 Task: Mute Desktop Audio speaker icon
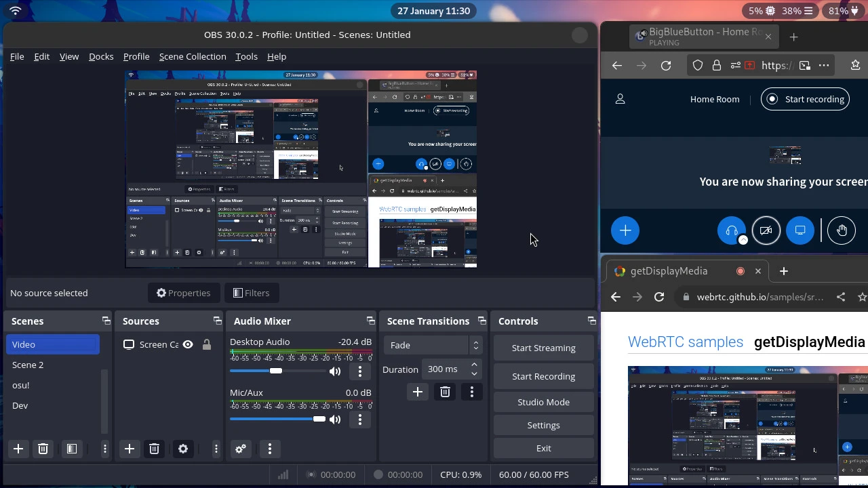(335, 371)
